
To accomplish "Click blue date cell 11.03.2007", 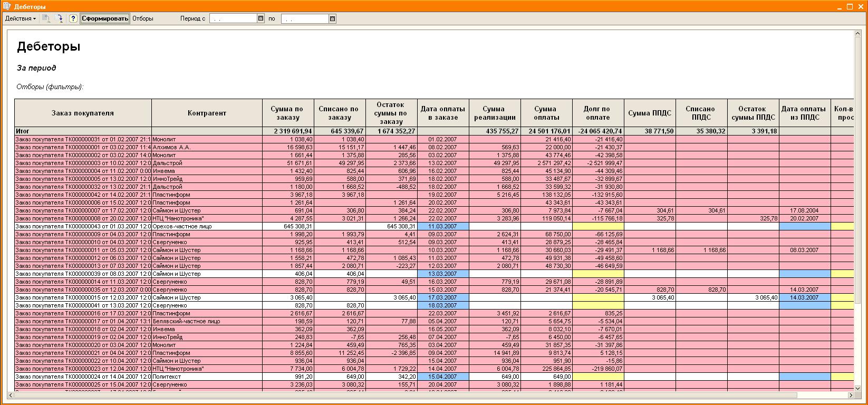I will (x=443, y=226).
